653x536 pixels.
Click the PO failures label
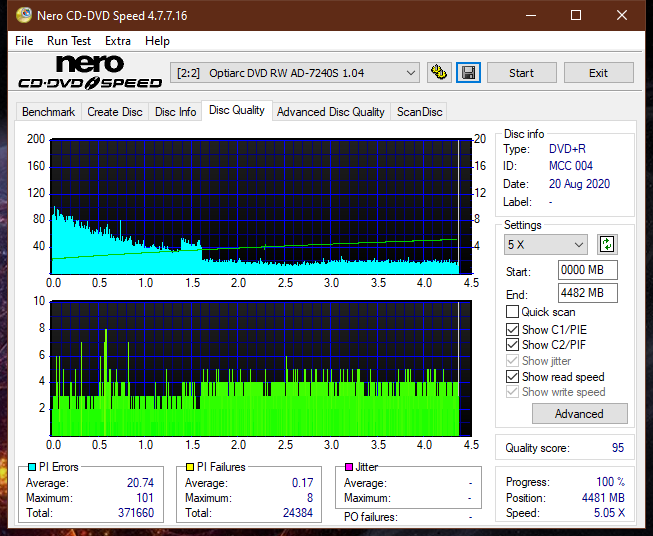click(371, 517)
